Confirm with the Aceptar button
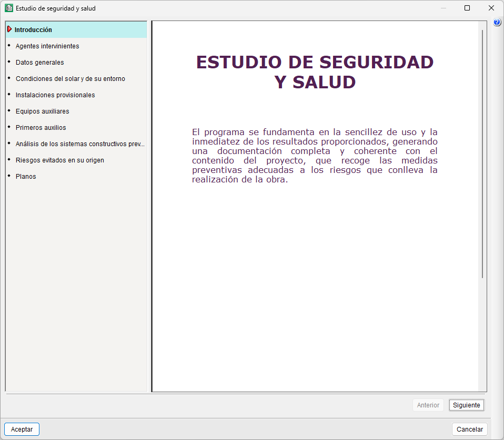 22,429
